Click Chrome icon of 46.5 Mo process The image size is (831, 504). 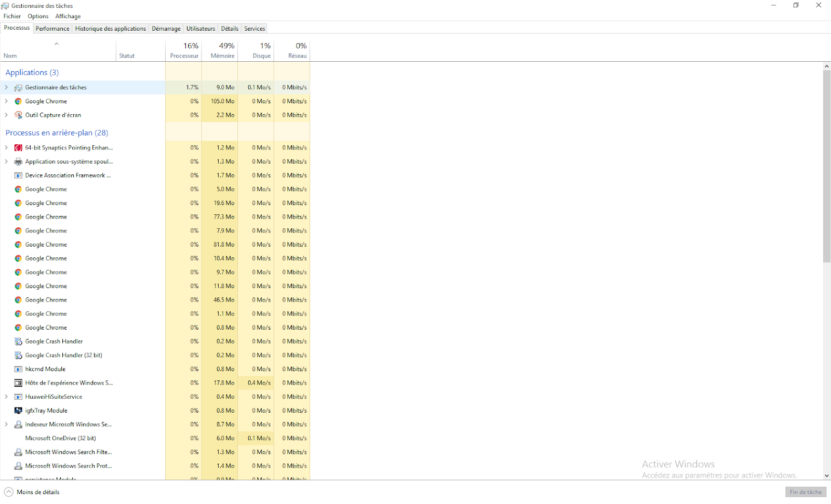[18, 300]
